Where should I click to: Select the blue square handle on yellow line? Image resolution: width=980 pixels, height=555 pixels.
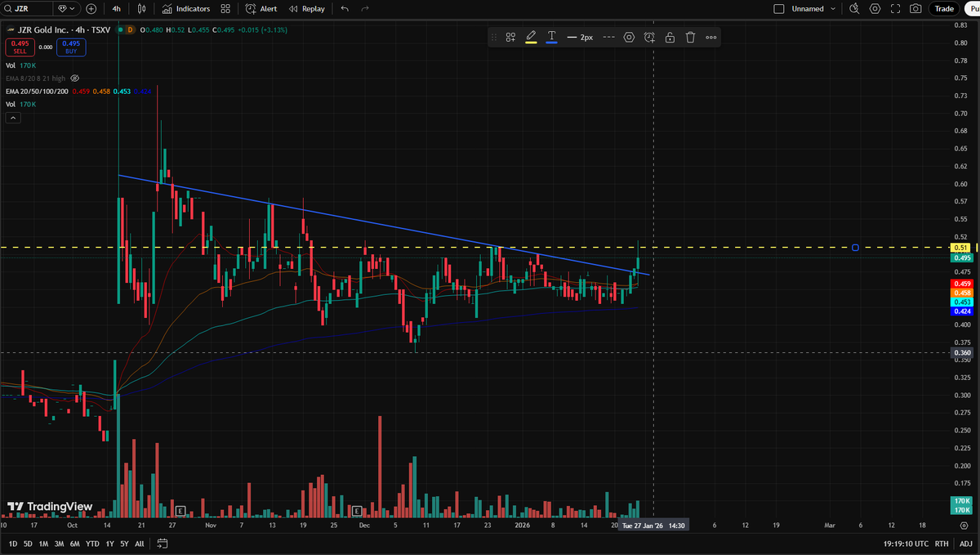[x=855, y=247]
